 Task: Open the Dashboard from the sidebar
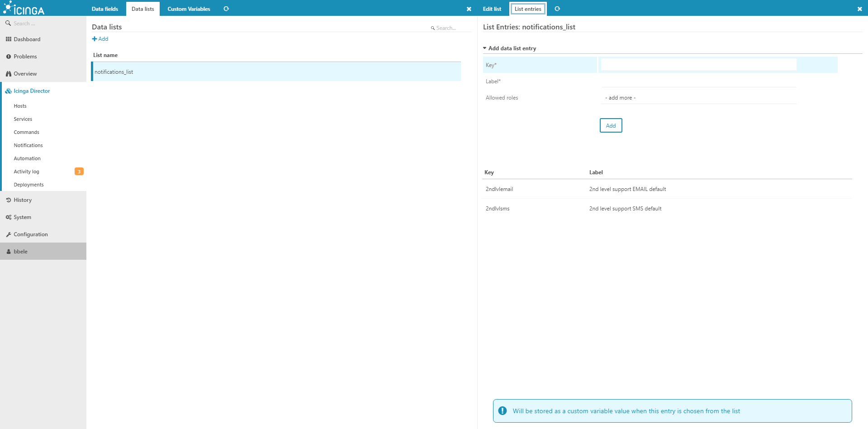(x=9, y=39)
